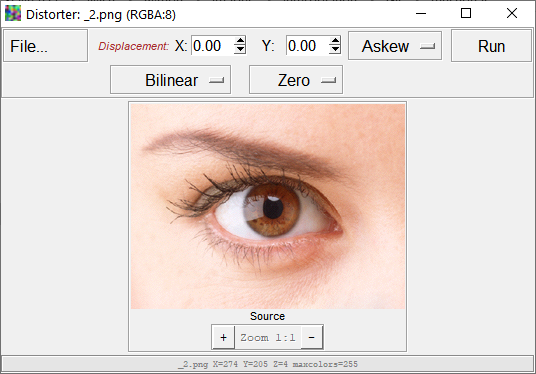Increase Y displacement with up arrow
This screenshot has height=374, width=536.
[335, 41]
